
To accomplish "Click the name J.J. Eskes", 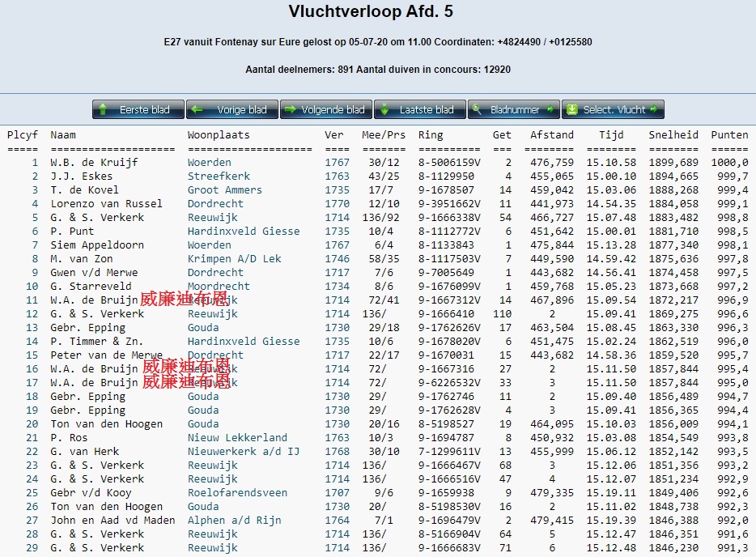I will (x=82, y=176).
